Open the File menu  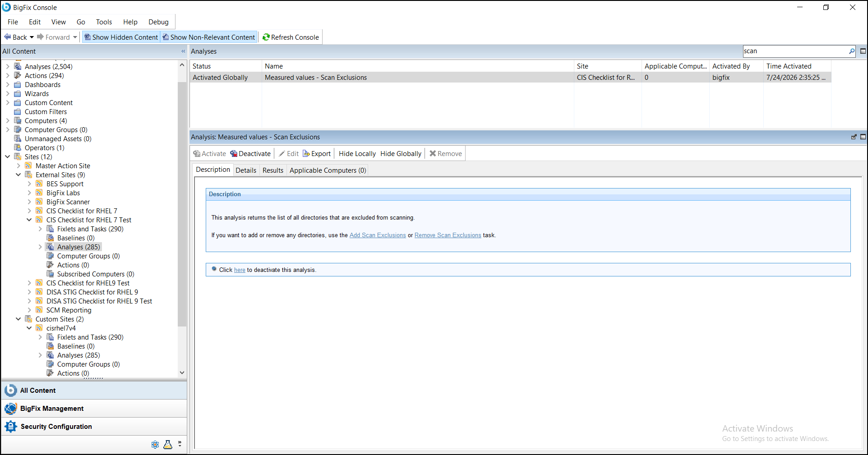click(13, 22)
